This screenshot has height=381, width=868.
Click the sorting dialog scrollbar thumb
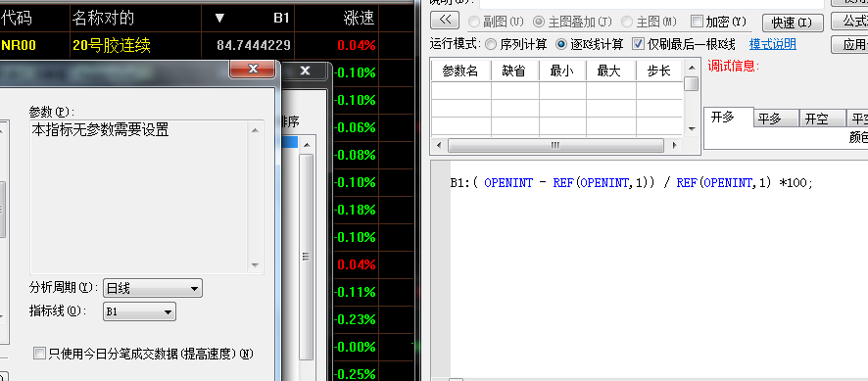307,257
